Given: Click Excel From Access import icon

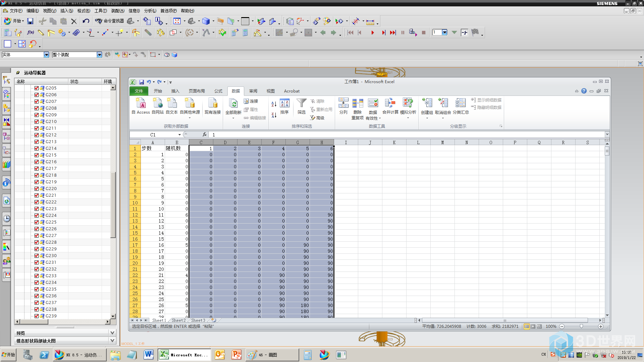Looking at the screenshot, I should (141, 106).
